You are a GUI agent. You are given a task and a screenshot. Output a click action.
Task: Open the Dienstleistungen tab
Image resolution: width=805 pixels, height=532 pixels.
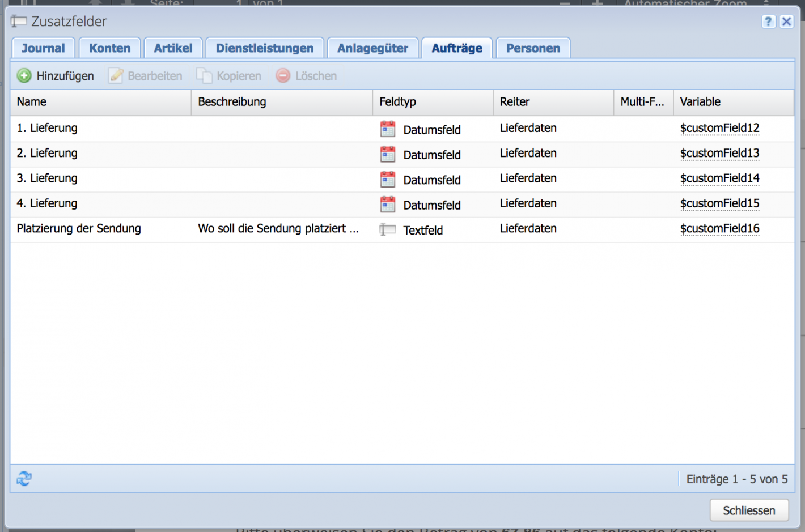(264, 48)
